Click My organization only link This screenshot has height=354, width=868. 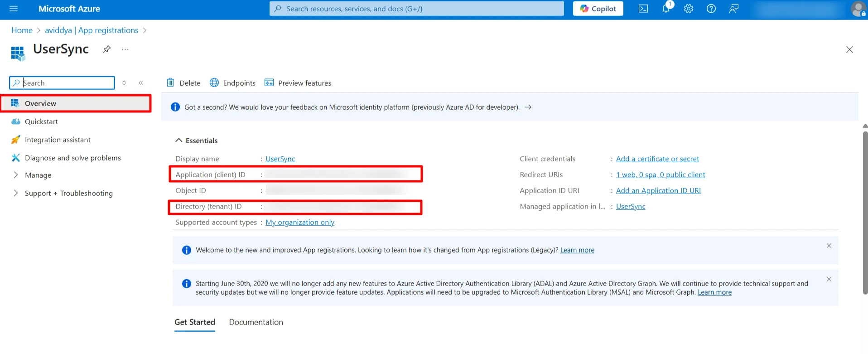pyautogui.click(x=300, y=223)
